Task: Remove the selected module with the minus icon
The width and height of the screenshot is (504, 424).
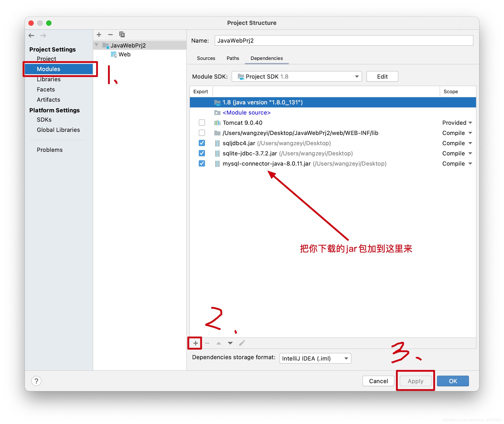Action: coord(110,34)
